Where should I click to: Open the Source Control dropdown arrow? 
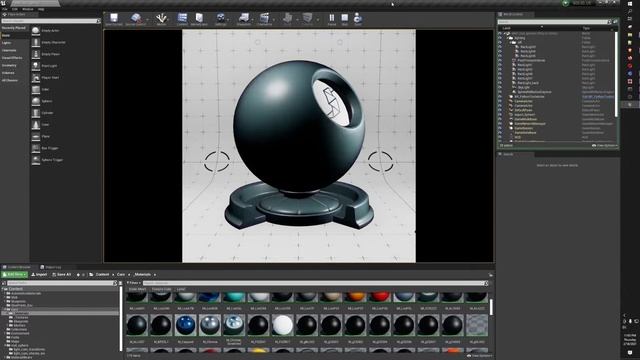pos(147,19)
